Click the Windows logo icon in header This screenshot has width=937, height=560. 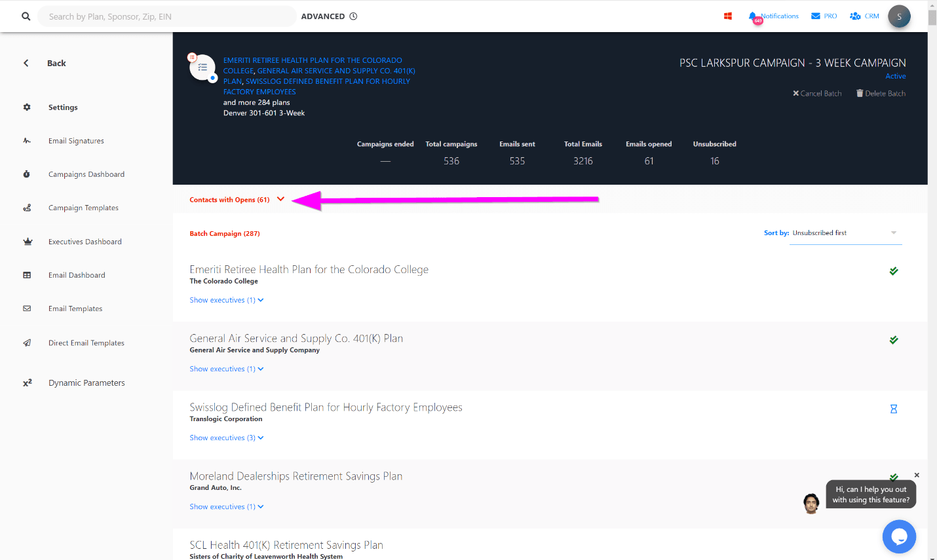(727, 16)
